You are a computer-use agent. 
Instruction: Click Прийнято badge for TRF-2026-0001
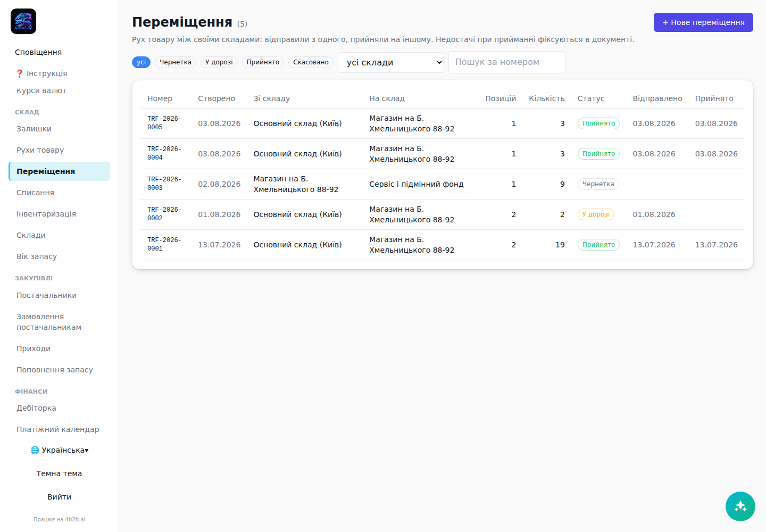point(598,245)
